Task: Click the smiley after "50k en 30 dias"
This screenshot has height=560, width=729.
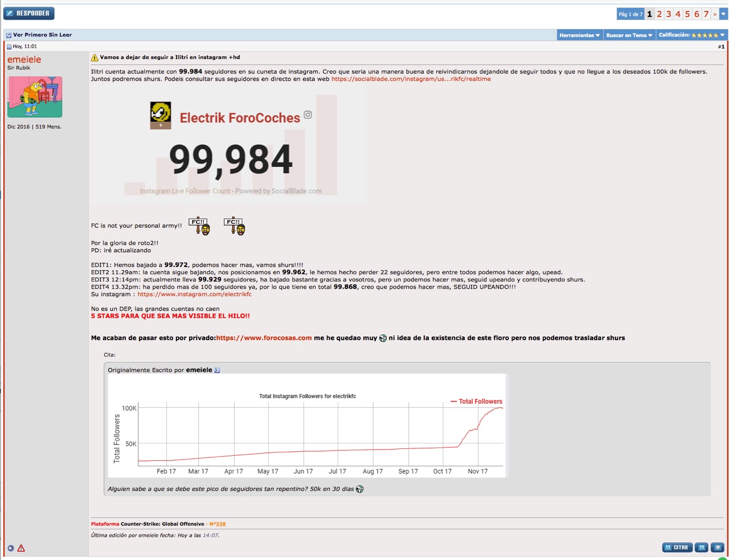Action: (359, 489)
